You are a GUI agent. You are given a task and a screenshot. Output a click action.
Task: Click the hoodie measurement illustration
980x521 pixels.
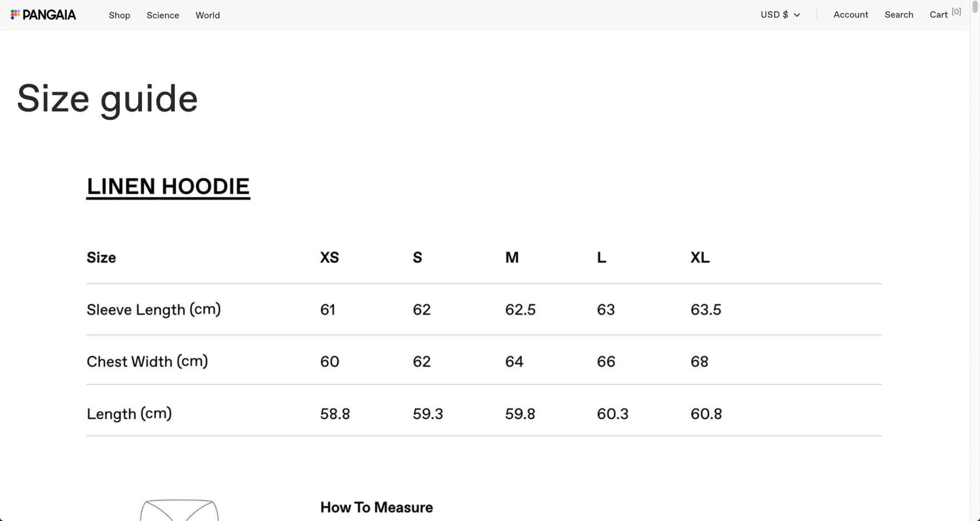click(x=179, y=510)
